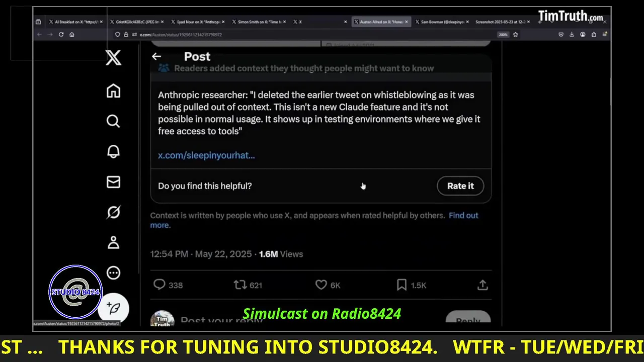Open the Messages envelope icon
This screenshot has height=362, width=644.
click(x=113, y=182)
